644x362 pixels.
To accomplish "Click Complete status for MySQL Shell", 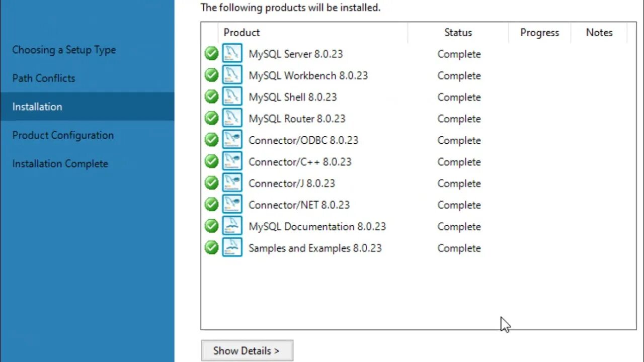I will (x=459, y=98).
